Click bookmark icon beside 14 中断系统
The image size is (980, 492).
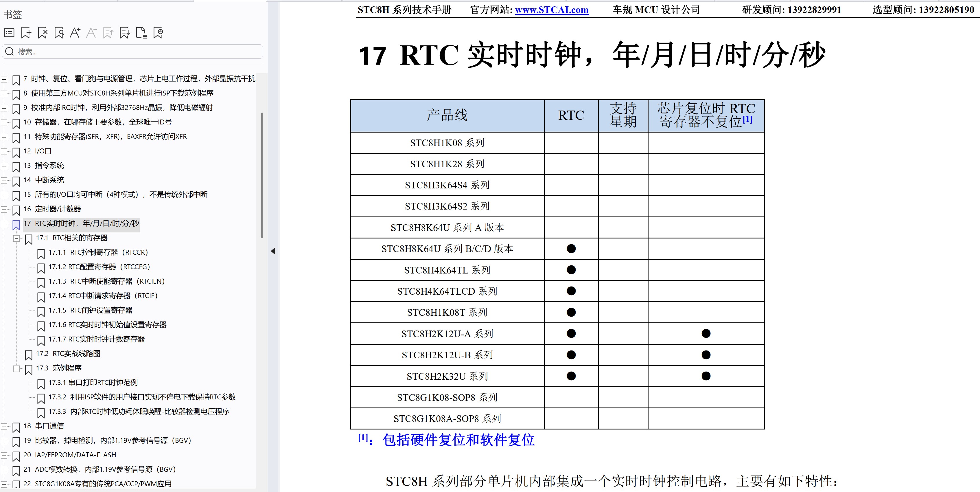pos(16,181)
